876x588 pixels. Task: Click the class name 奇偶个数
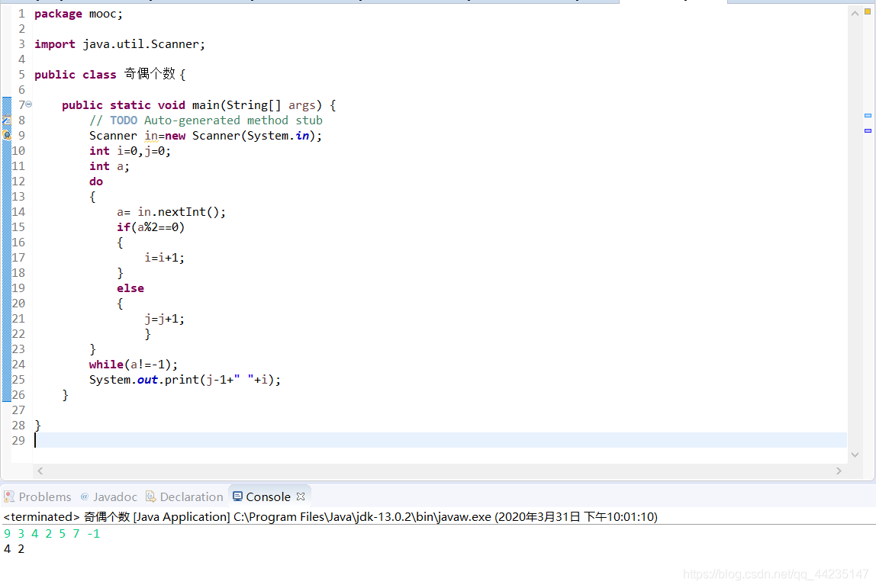coord(150,74)
